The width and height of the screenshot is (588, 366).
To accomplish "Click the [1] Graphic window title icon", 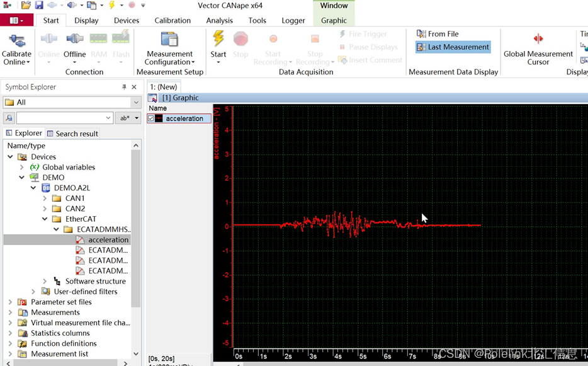I will point(152,98).
